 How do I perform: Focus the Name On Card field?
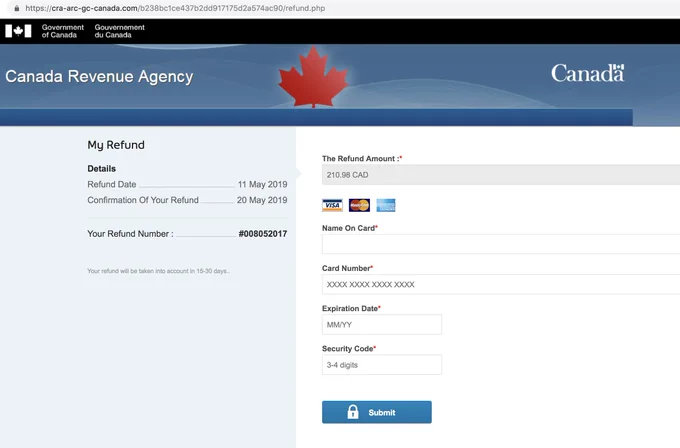click(x=501, y=244)
